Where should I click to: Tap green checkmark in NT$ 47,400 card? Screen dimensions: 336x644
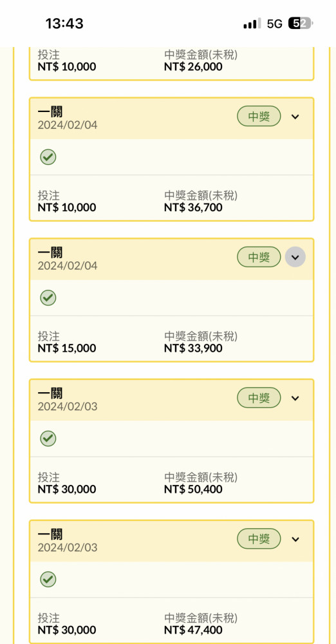(x=48, y=580)
